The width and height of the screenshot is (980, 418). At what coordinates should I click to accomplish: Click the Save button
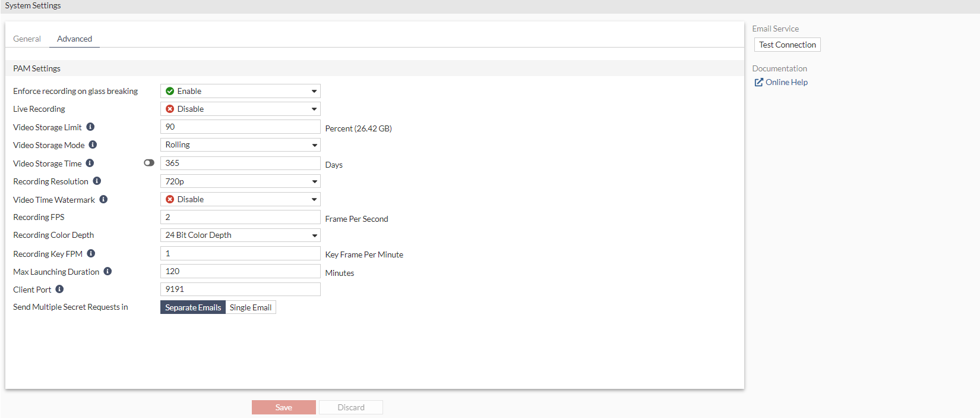click(284, 407)
